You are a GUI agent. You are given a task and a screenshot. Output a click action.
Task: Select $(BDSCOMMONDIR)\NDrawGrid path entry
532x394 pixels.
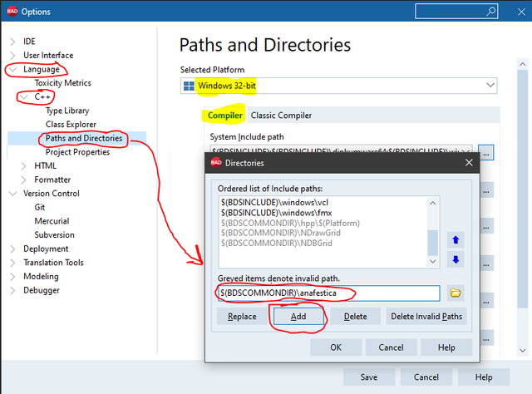click(x=281, y=233)
